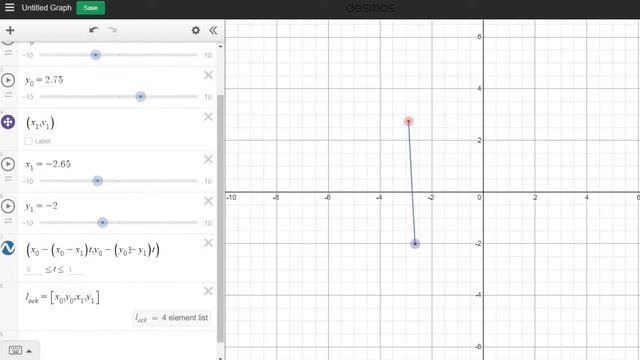
Task: Click the y0 slider handle
Action: pos(140,97)
